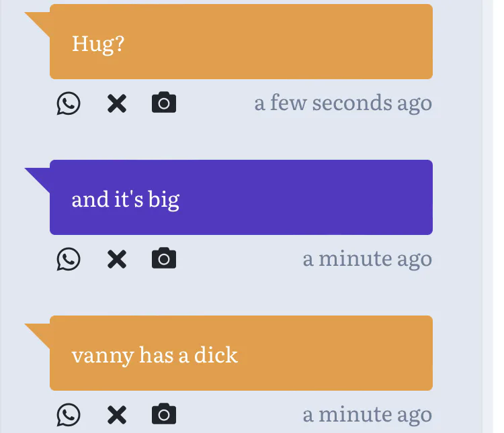Select the 'vanny has a' message text
The width and height of the screenshot is (504, 433).
[155, 355]
